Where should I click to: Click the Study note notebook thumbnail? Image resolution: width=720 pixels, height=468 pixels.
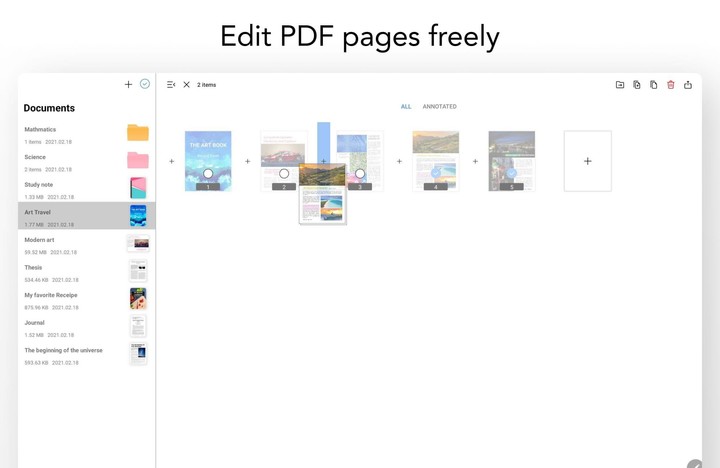point(138,188)
